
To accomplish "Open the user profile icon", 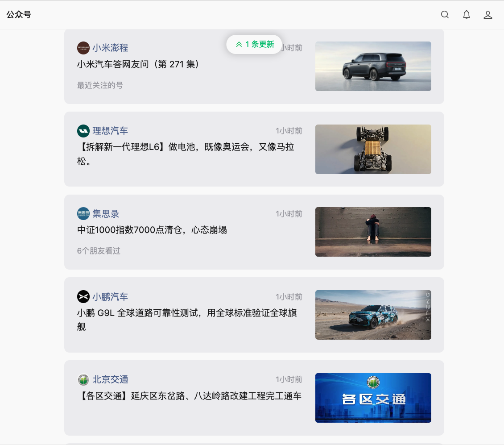I will (488, 14).
